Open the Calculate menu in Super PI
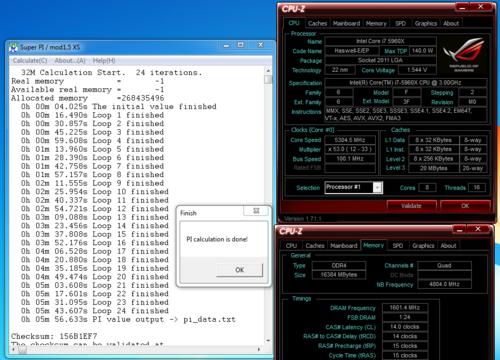The width and height of the screenshot is (500, 360). pos(30,60)
